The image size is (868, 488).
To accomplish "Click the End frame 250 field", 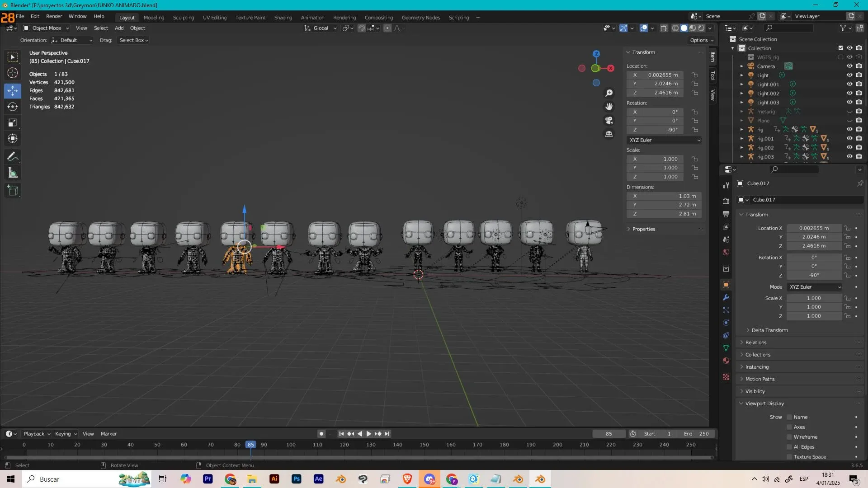I will tap(696, 434).
